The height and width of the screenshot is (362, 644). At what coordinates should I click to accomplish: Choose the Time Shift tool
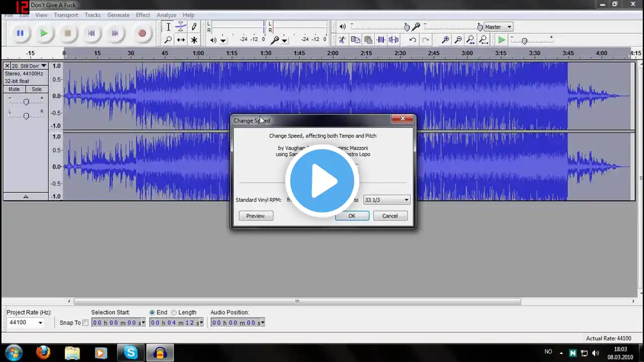[181, 40]
